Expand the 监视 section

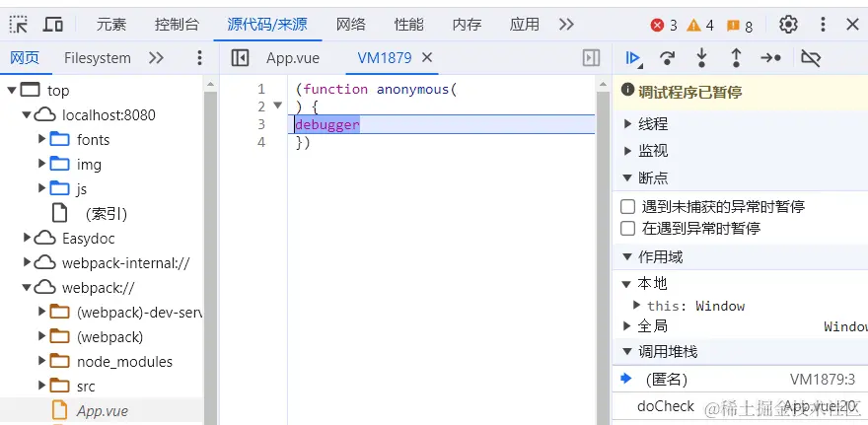tap(627, 151)
